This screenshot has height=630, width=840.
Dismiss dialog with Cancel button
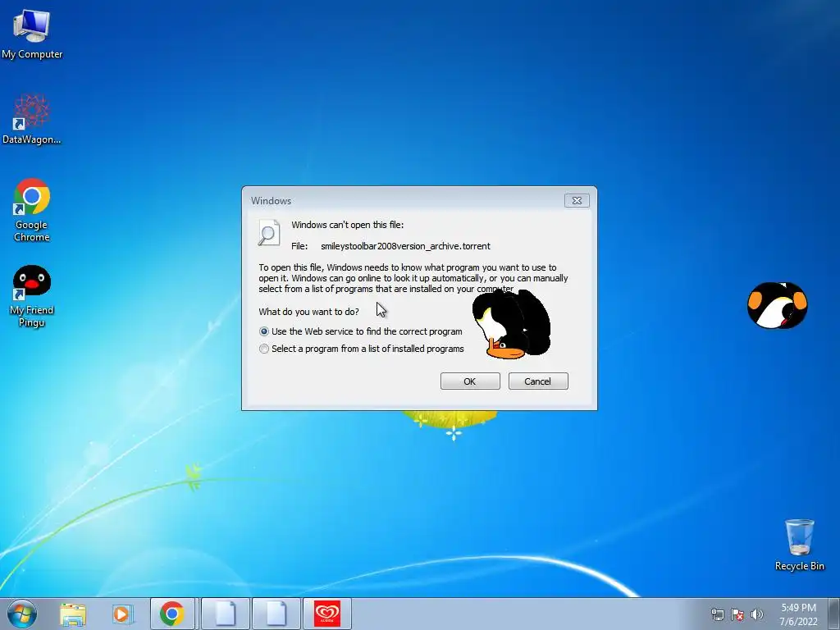click(x=538, y=381)
